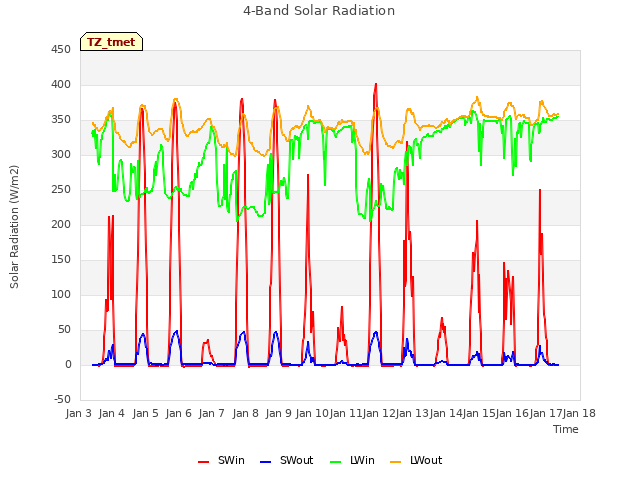
Task: Click the Jan 8 x-axis tick label
Action: point(246,413)
